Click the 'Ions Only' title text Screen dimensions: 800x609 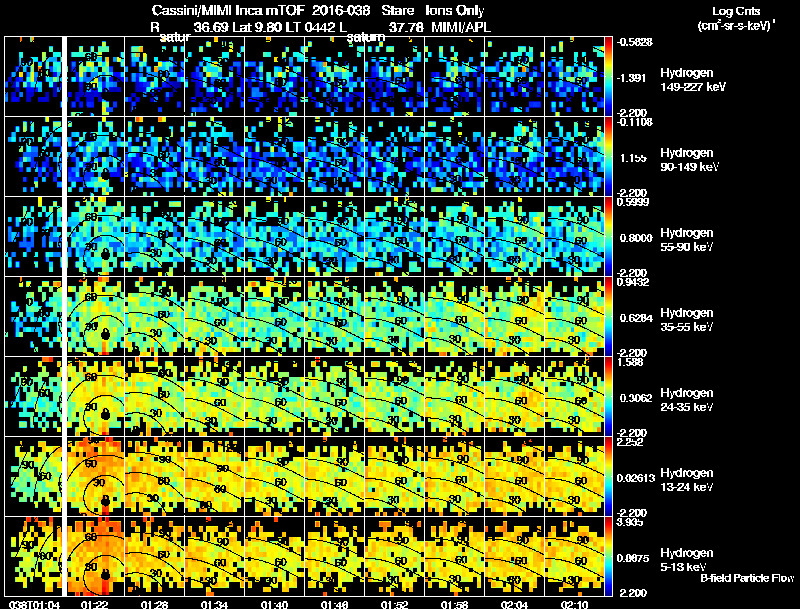point(455,11)
